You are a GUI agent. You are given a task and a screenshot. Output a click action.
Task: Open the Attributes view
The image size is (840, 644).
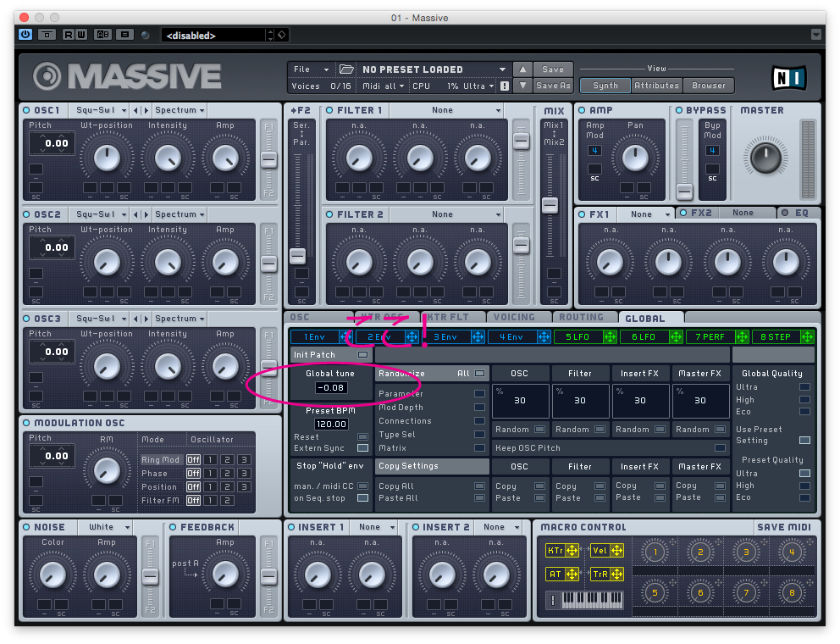click(656, 86)
